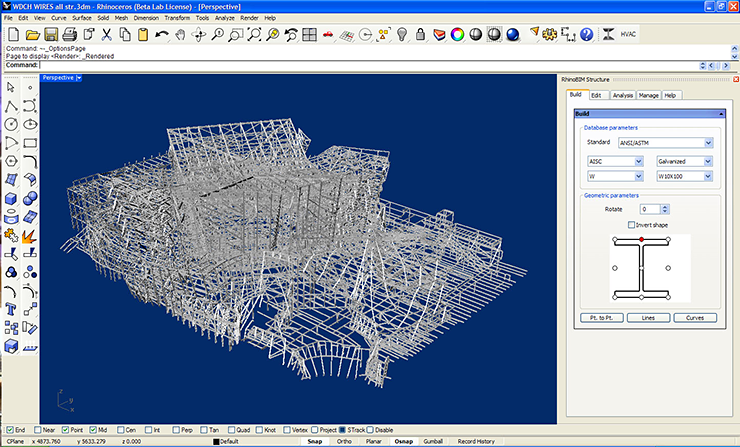Click the Curves button
The image size is (740, 447).
point(693,317)
